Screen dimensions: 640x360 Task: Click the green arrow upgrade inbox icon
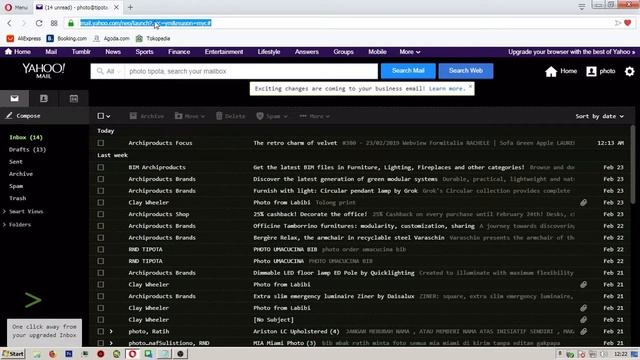[x=33, y=300]
